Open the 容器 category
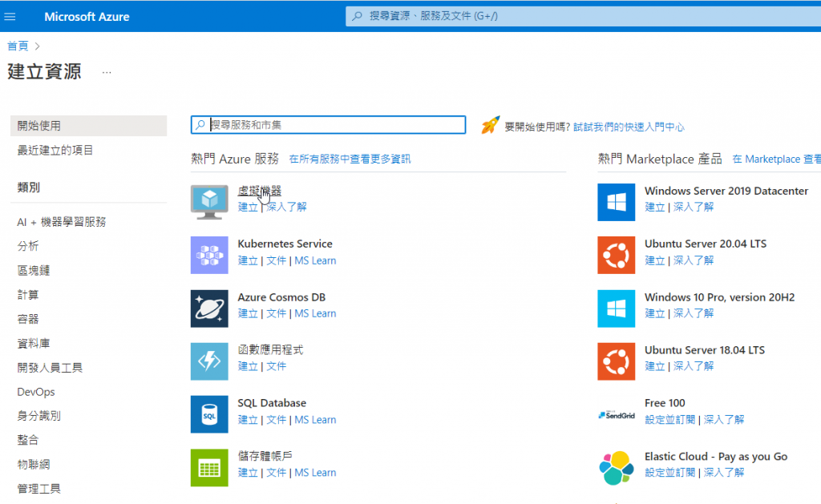This screenshot has width=821, height=504. (x=28, y=319)
